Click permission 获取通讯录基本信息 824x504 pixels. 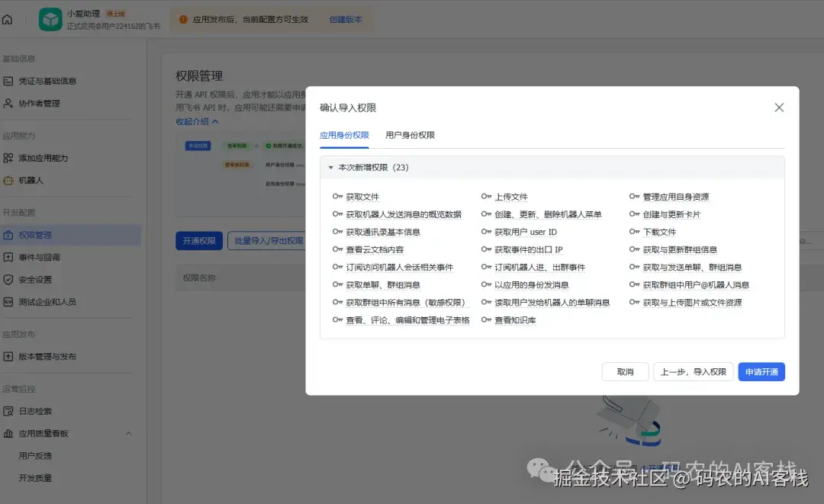click(383, 232)
